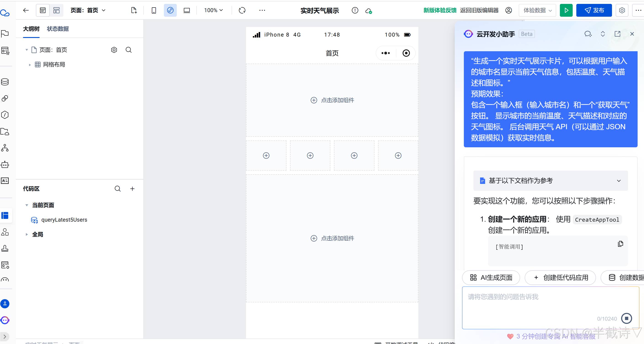The width and height of the screenshot is (644, 344).
Task: Click 返回旧版编辑器 link
Action: [479, 10]
